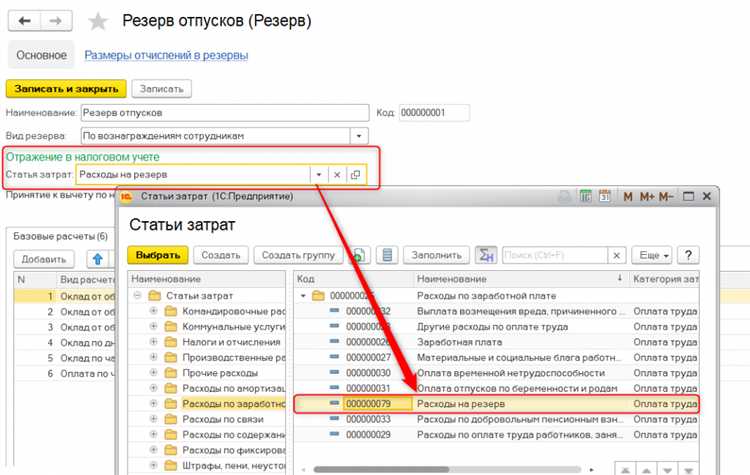The image size is (750, 475).
Task: Select the Оплата отпусков по беременности и родам row
Action: (496, 388)
